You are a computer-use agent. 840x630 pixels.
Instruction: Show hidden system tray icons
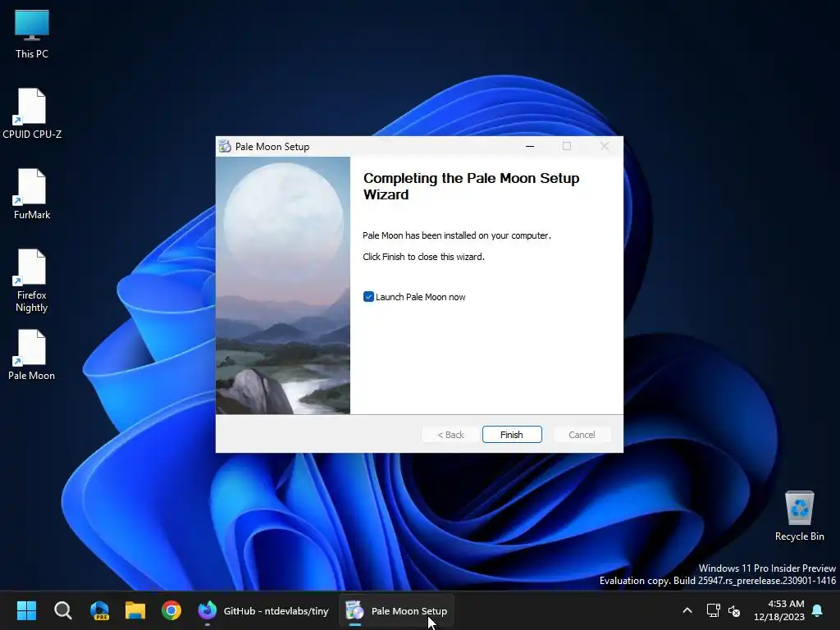(x=687, y=610)
